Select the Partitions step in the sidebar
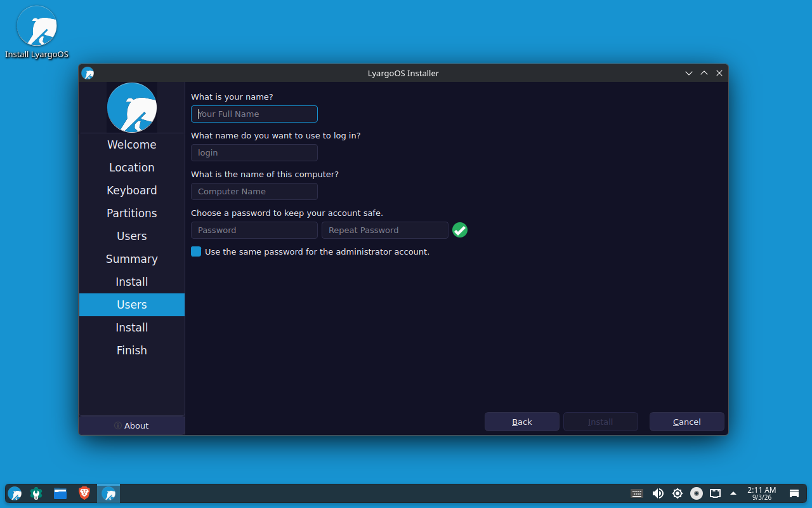Image resolution: width=812 pixels, height=508 pixels. point(132,213)
